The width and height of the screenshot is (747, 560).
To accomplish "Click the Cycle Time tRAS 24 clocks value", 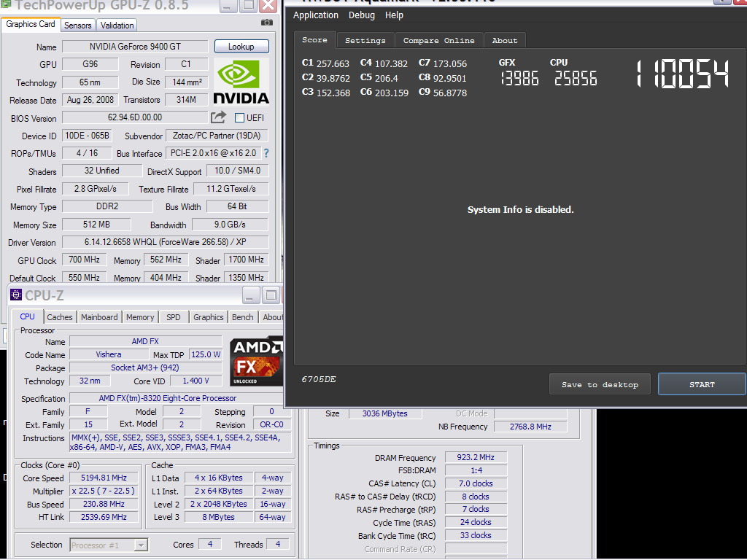I will coord(476,522).
